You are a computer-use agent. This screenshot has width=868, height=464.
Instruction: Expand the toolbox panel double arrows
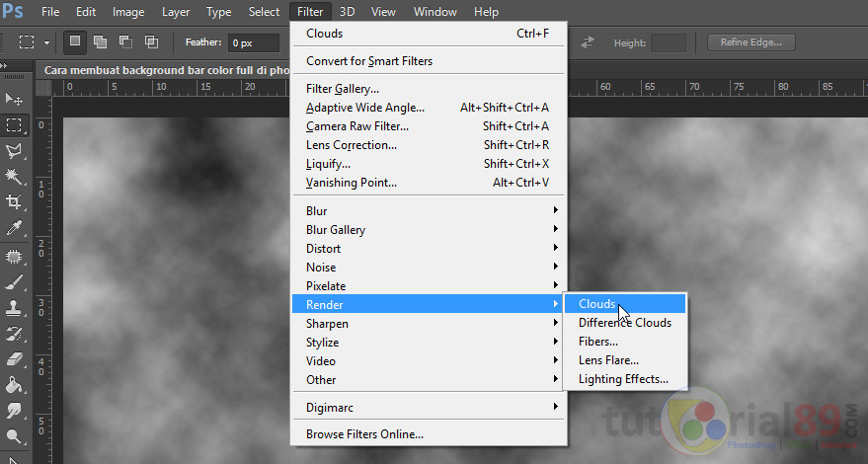pyautogui.click(x=4, y=66)
